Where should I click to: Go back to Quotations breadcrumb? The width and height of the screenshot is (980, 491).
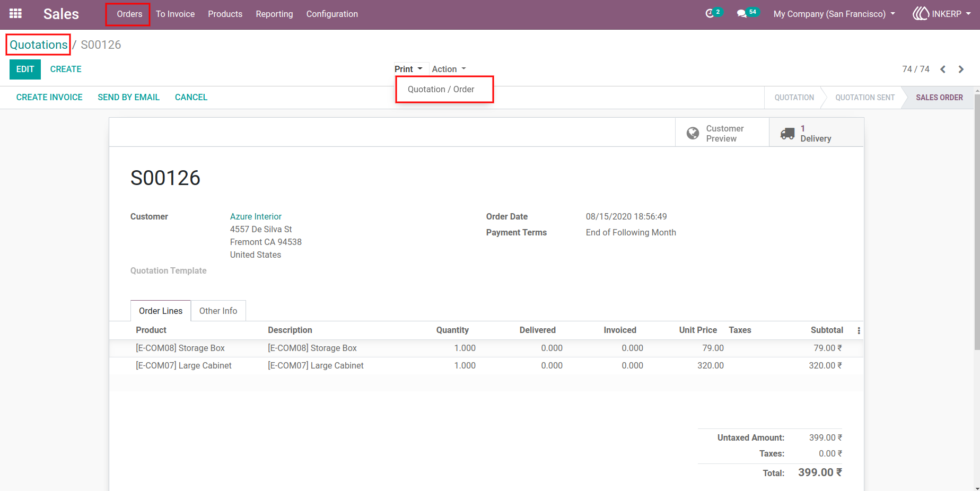[39, 45]
